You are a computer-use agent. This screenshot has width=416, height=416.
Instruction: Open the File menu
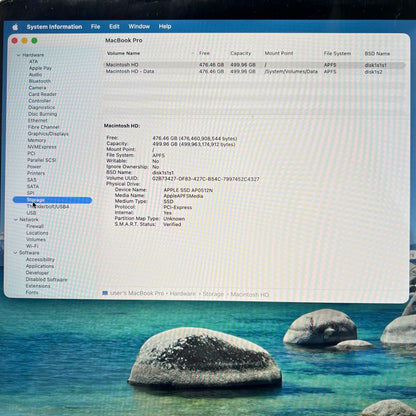pyautogui.click(x=95, y=27)
